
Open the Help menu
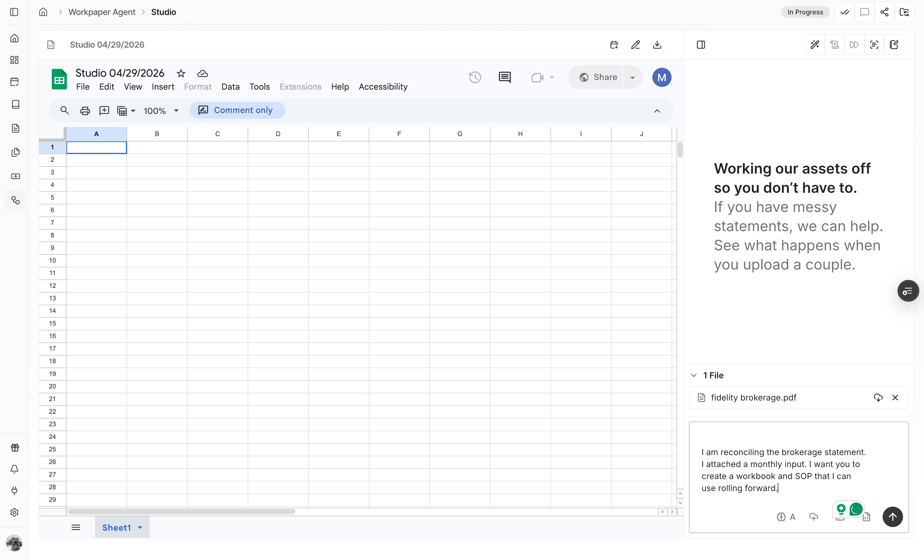point(340,87)
